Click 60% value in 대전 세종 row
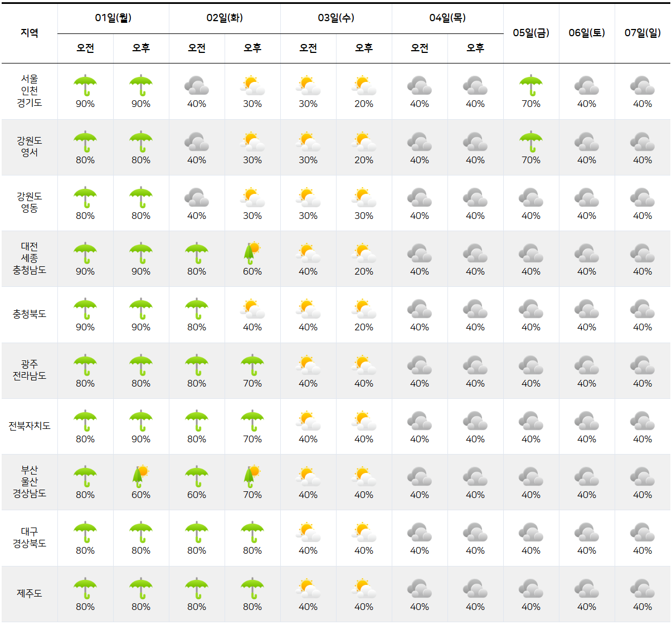Image resolution: width=672 pixels, height=625 pixels. [252, 271]
